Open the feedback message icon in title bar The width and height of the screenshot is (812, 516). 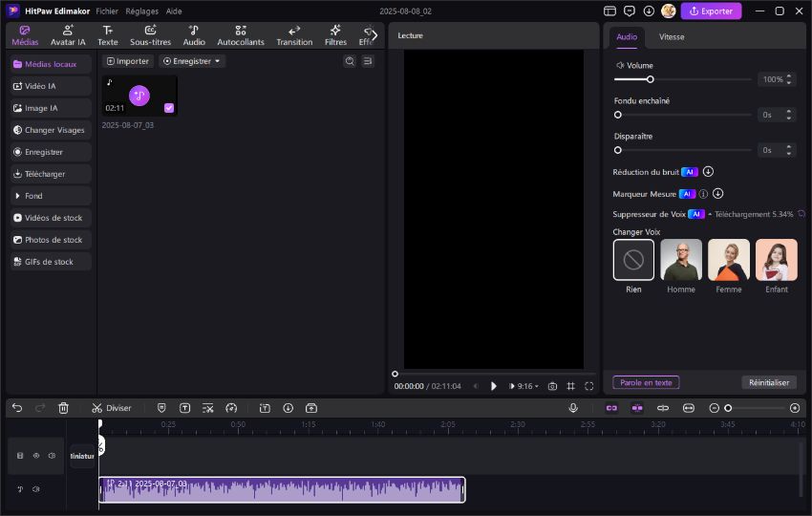pos(630,11)
